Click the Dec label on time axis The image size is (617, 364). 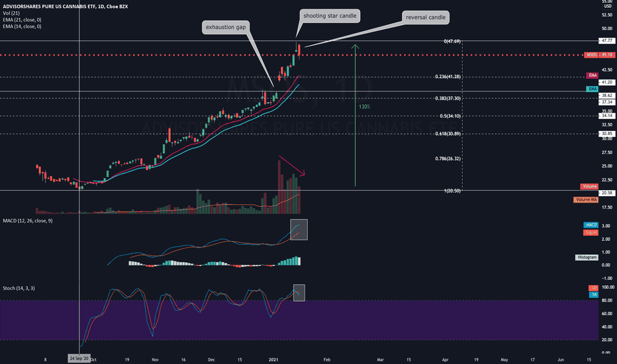tap(211, 359)
